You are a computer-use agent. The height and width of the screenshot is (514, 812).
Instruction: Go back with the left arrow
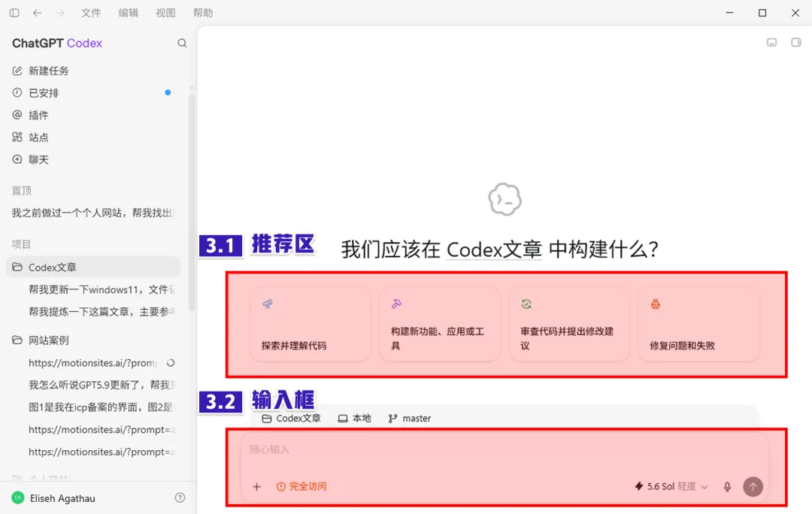coord(38,13)
